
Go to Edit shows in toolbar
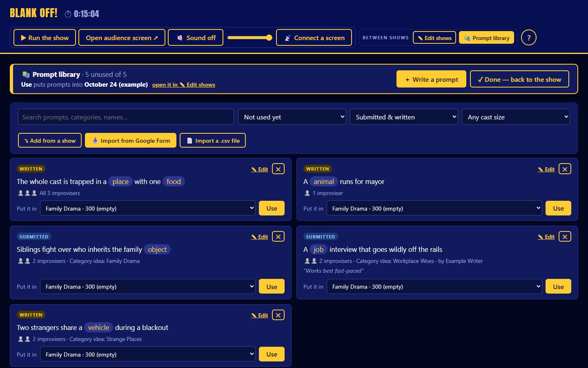[434, 38]
